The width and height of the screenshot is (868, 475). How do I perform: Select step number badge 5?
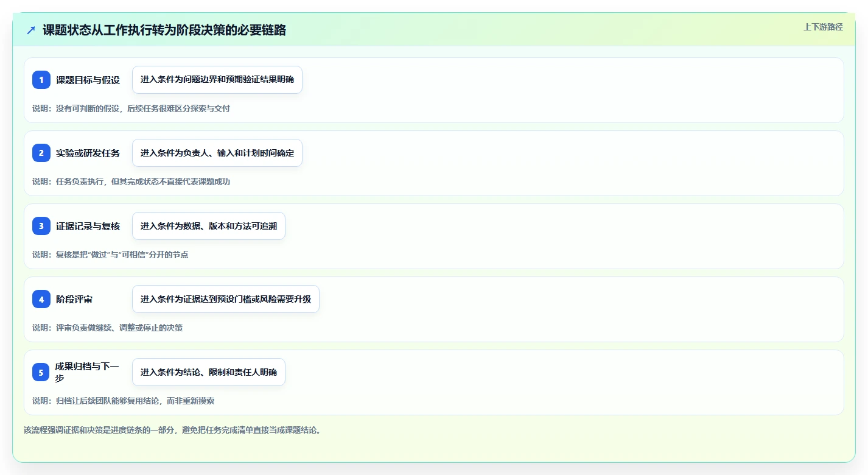41,372
